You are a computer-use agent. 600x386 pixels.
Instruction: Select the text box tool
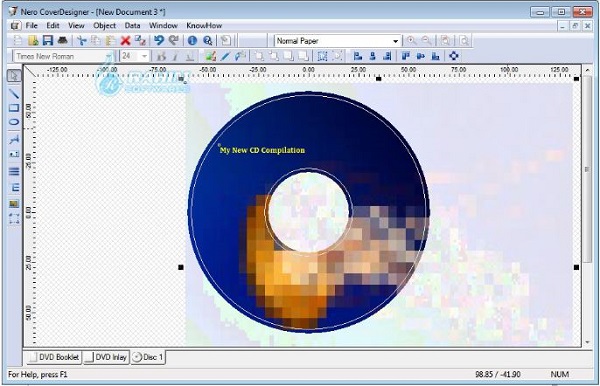[x=14, y=154]
